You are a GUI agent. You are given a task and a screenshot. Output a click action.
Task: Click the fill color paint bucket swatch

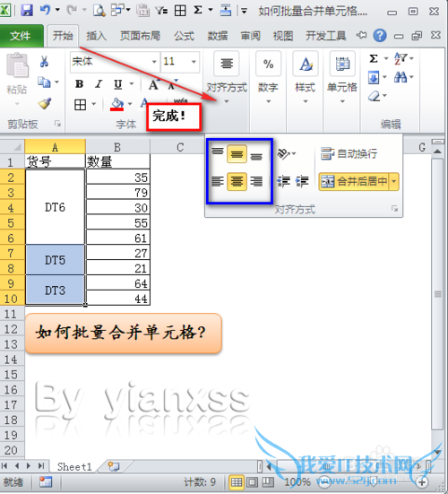click(116, 104)
